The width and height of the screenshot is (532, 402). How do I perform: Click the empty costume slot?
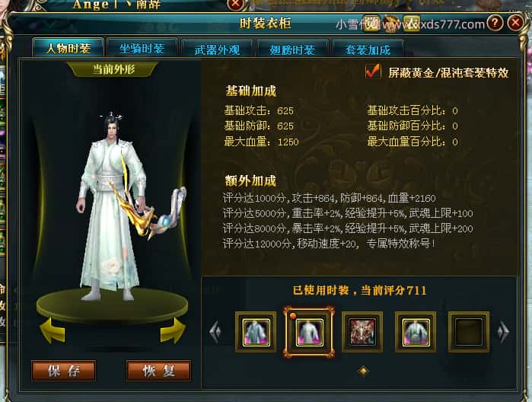(469, 332)
